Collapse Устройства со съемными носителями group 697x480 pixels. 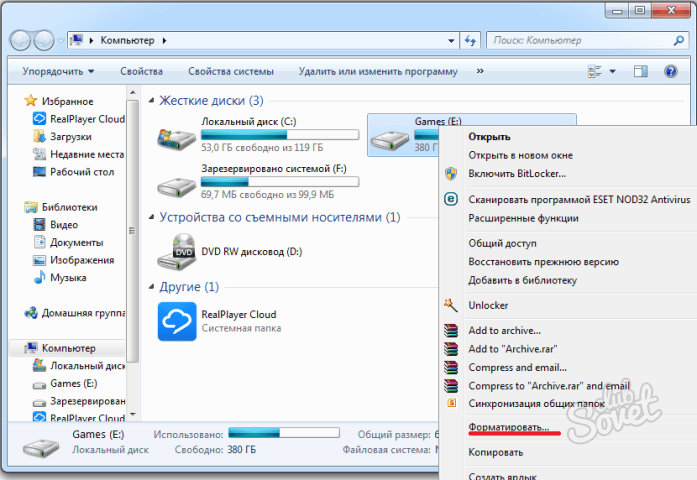point(152,217)
